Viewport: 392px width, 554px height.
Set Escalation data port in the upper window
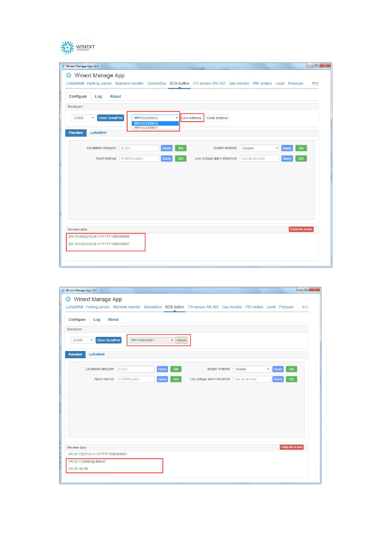(181, 148)
